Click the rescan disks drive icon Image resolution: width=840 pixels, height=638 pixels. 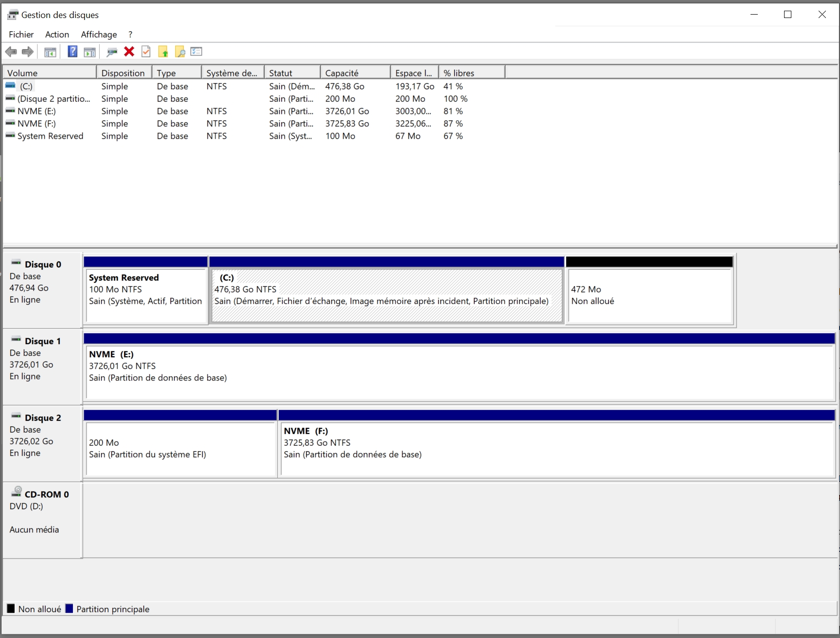click(x=112, y=52)
